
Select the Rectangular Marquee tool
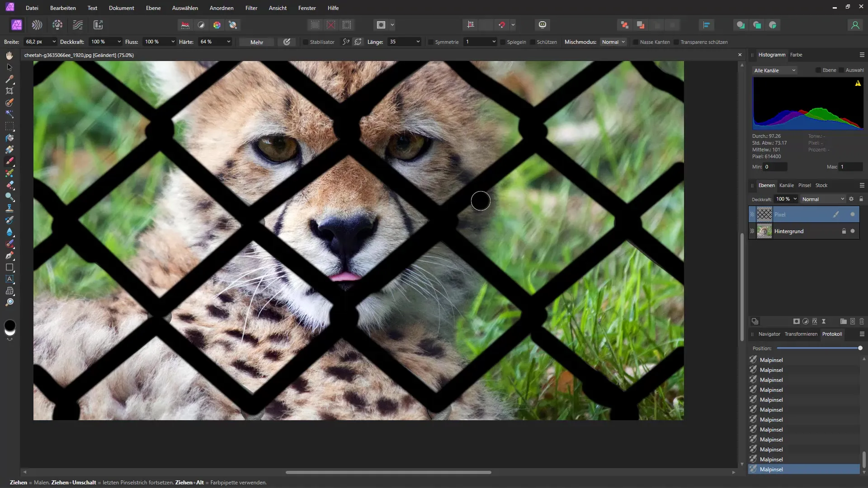point(9,126)
